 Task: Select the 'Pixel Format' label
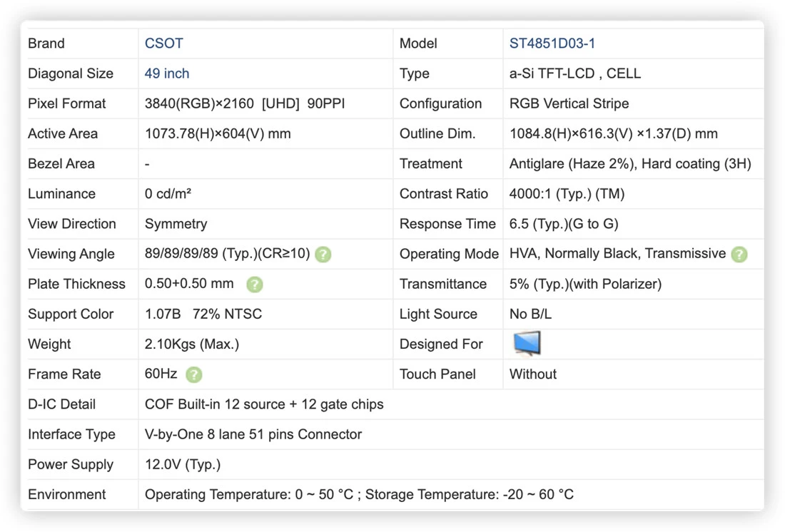(x=66, y=103)
